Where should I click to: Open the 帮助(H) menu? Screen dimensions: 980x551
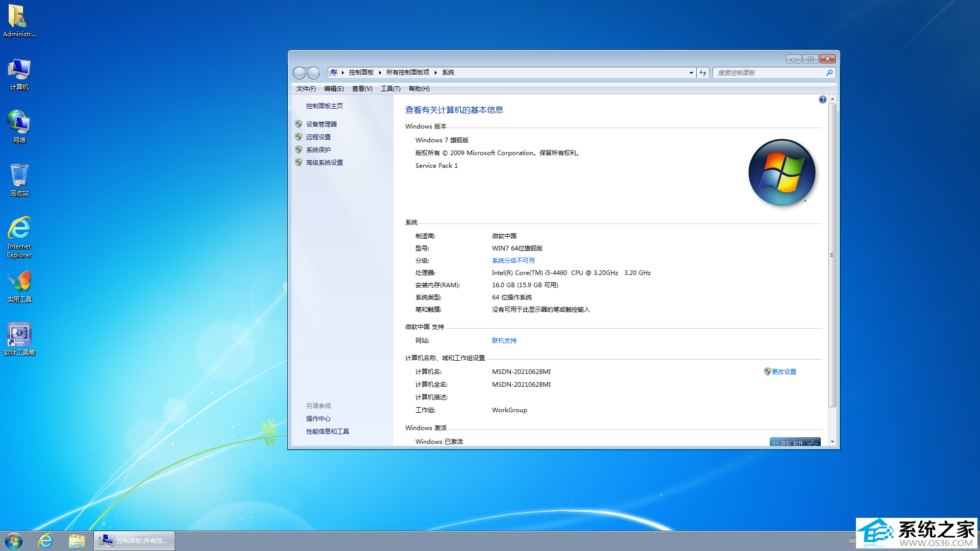(x=419, y=89)
